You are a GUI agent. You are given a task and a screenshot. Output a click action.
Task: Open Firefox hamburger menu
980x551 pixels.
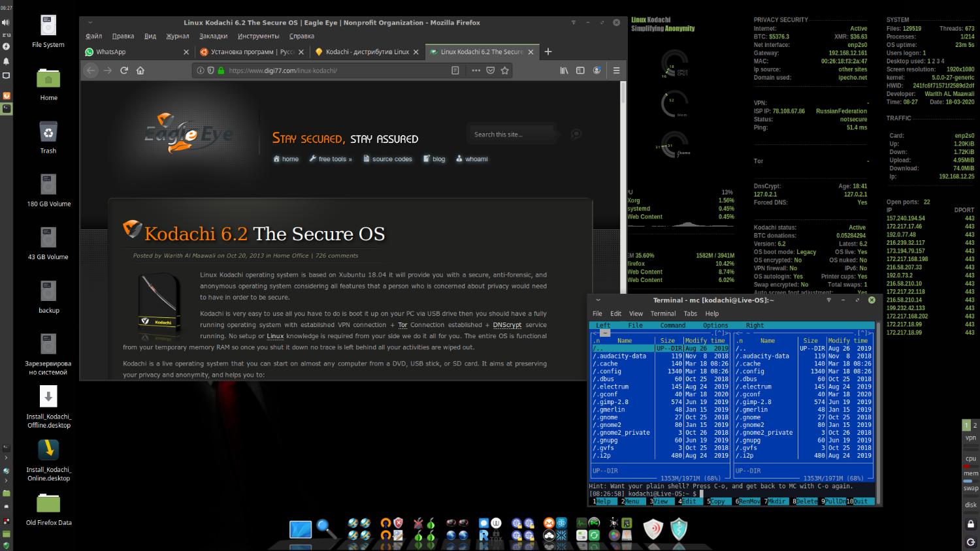[x=616, y=71]
